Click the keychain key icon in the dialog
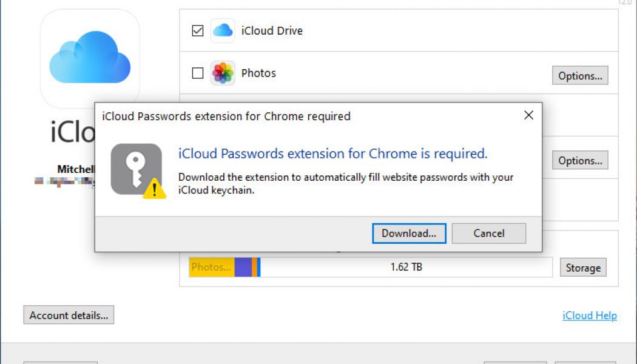This screenshot has height=364, width=637. (135, 169)
